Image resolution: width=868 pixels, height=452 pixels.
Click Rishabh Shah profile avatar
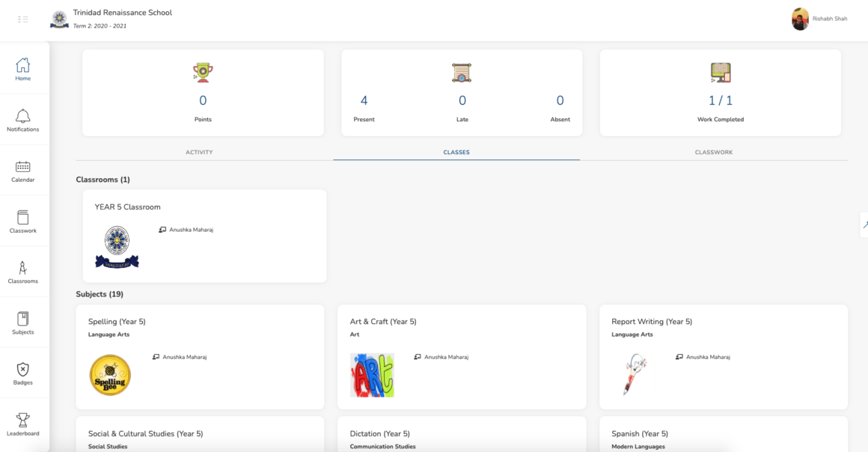(800, 19)
